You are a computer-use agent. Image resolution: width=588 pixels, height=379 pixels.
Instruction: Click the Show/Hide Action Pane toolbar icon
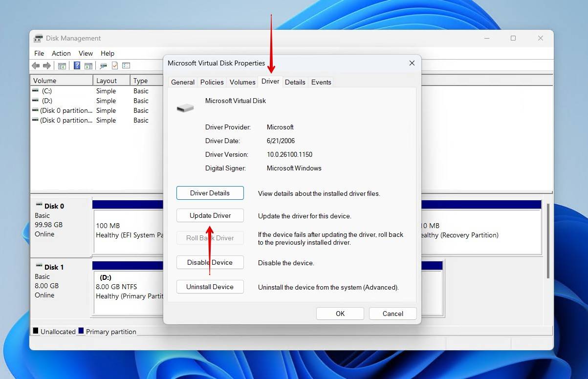[88, 65]
